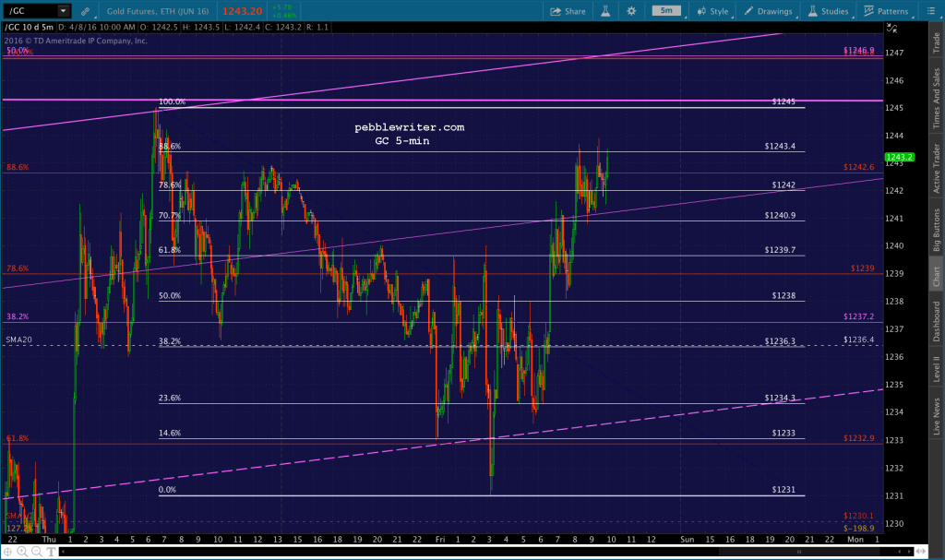Click the $1236.4 SMA level label

click(859, 340)
